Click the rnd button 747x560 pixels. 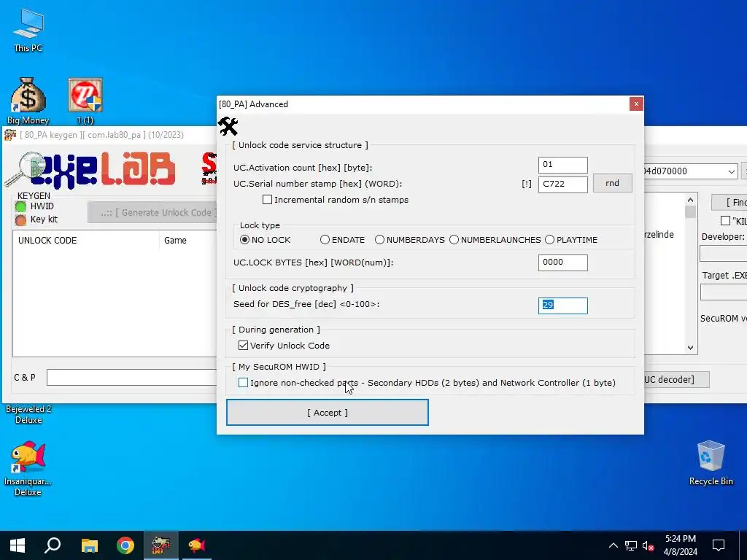click(x=612, y=183)
